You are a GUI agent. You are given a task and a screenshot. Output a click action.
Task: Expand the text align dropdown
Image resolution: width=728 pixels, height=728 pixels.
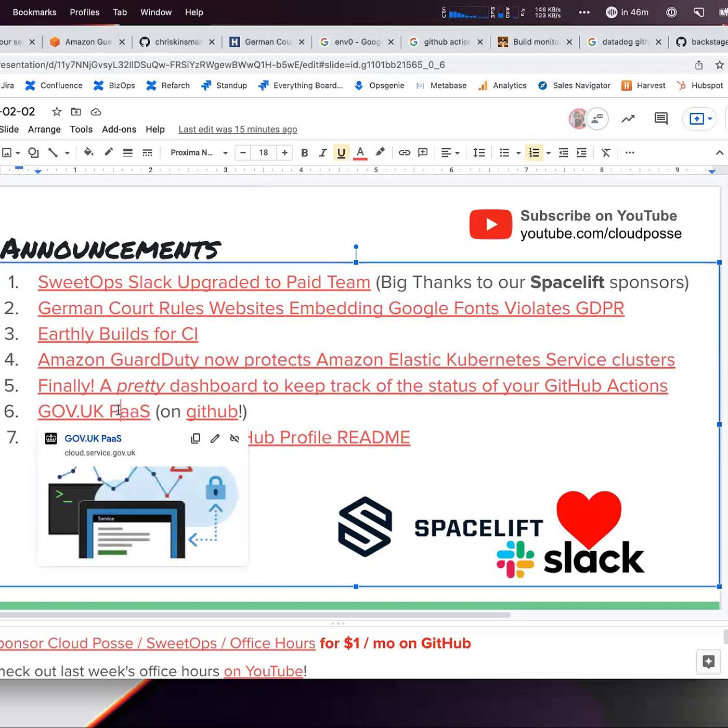[x=450, y=152]
